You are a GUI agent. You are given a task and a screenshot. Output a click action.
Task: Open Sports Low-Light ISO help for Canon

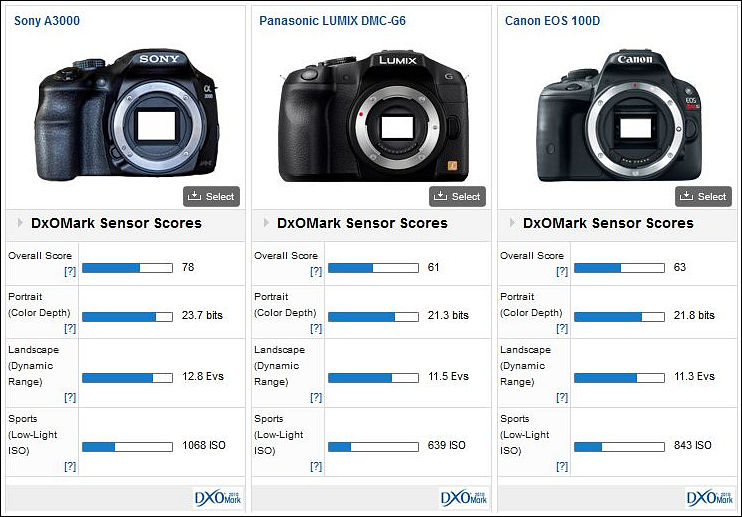[x=562, y=466]
